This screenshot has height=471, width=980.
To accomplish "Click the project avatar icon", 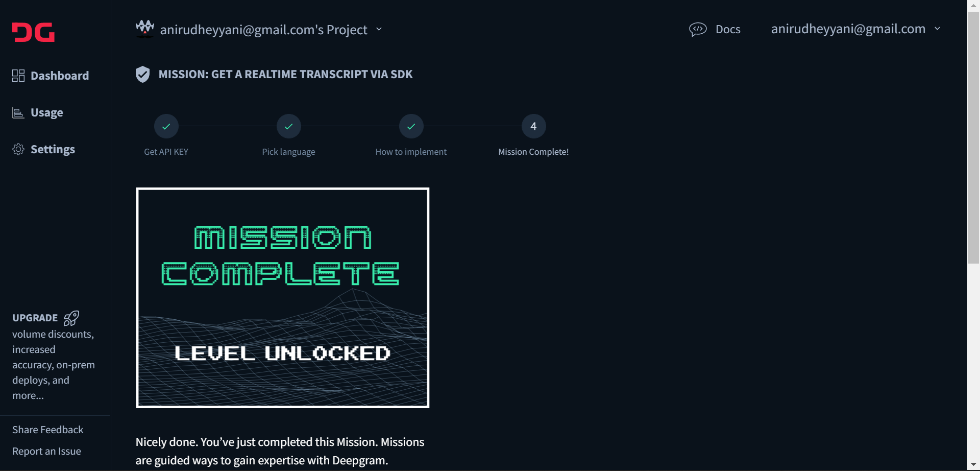I will (145, 29).
